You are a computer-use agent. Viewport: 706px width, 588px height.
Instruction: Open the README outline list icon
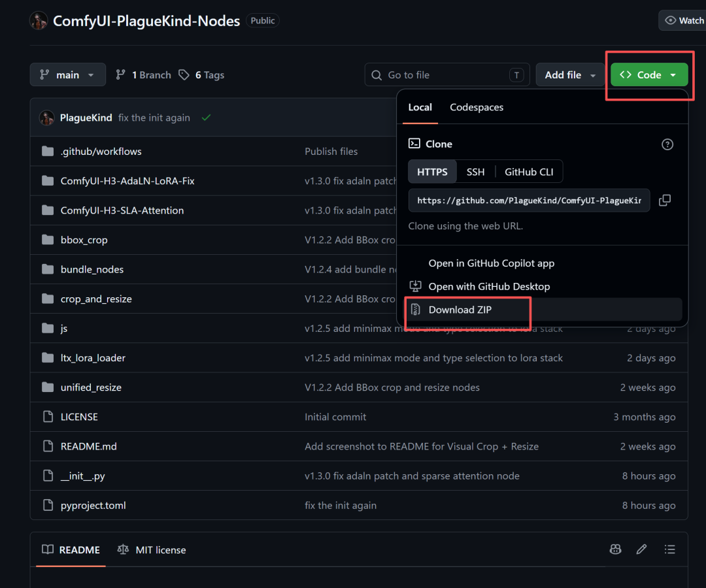[669, 549]
